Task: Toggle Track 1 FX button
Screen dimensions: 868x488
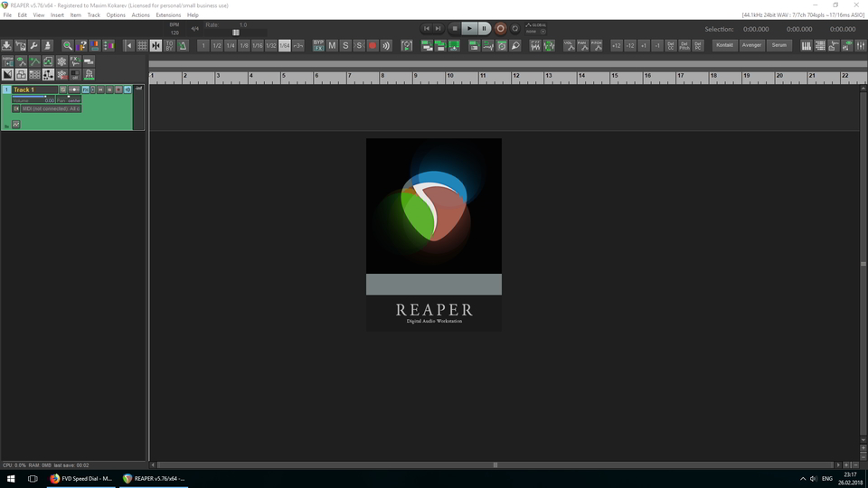Action: [x=86, y=89]
